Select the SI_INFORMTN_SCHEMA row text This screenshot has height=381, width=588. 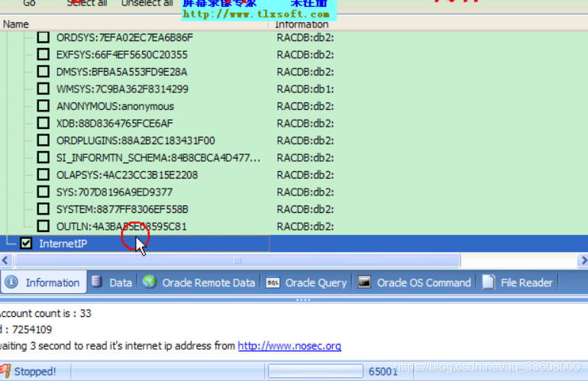158,158
